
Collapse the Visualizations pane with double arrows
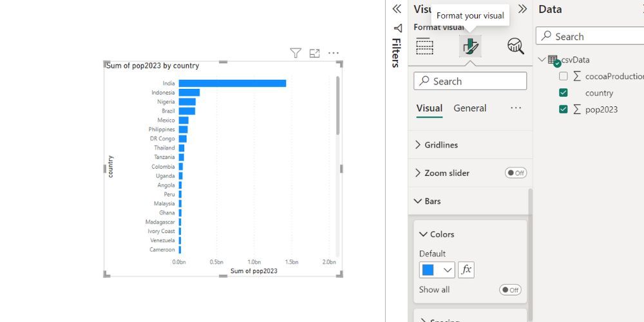(522, 9)
